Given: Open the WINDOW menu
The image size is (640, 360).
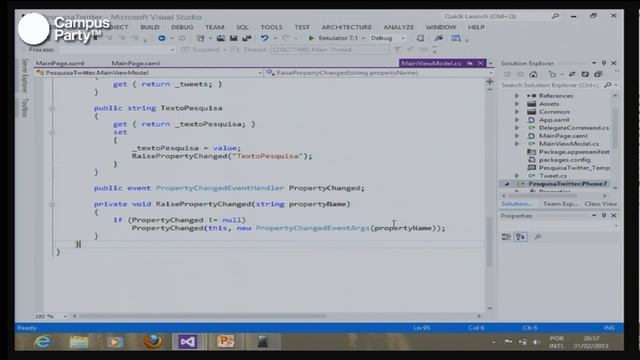Looking at the screenshot, I should click(440, 27).
